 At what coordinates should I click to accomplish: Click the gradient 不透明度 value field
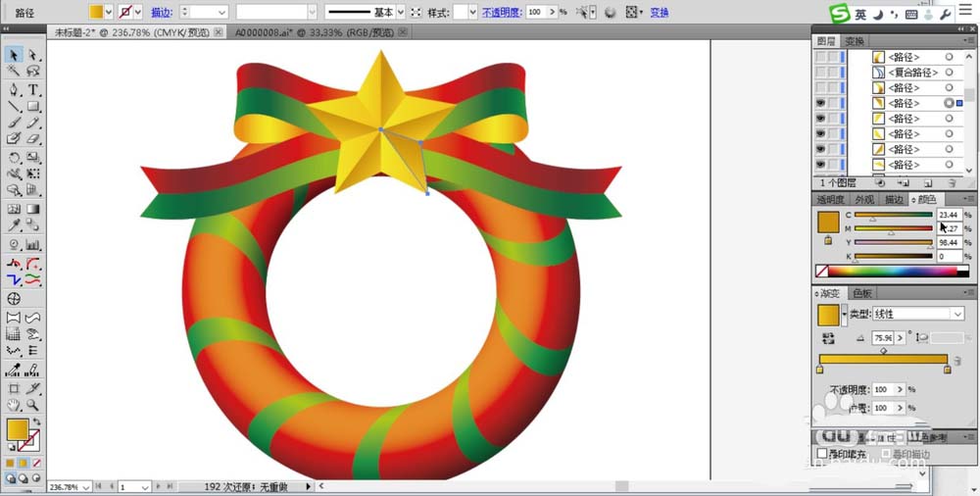883,389
